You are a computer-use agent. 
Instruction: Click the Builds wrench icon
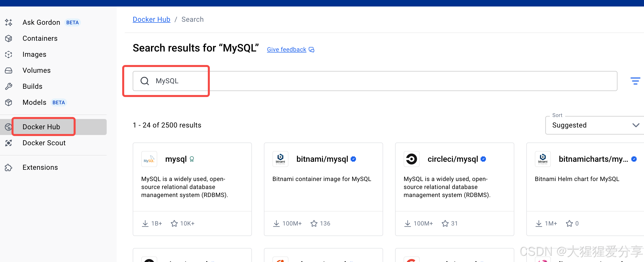9,86
